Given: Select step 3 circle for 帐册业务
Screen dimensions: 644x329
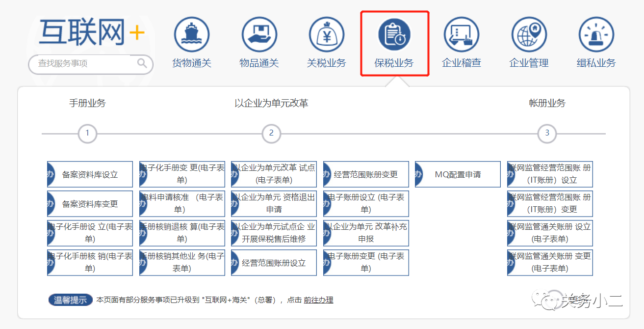Looking at the screenshot, I should [547, 133].
